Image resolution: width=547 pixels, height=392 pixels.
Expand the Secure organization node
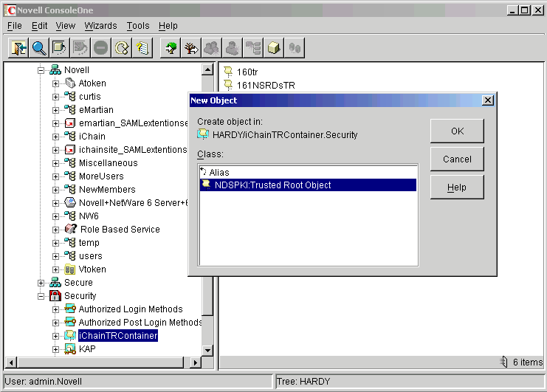click(x=41, y=283)
